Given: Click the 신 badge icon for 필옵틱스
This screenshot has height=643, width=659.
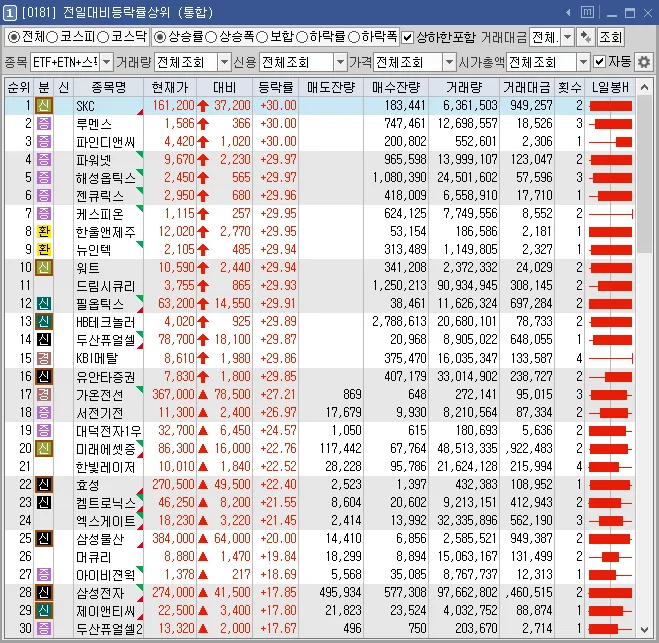Looking at the screenshot, I should [44, 303].
